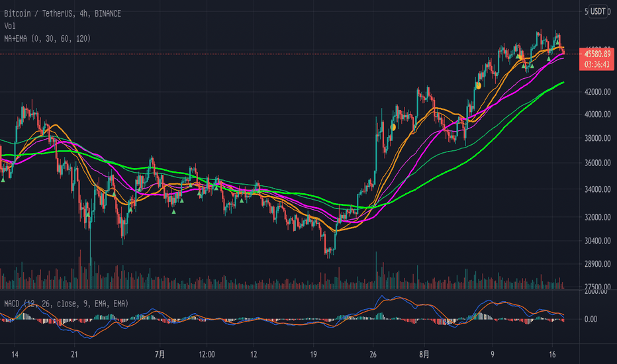Image resolution: width=617 pixels, height=364 pixels.
Task: Click the 28900.00 price axis label
Action: tap(597, 264)
